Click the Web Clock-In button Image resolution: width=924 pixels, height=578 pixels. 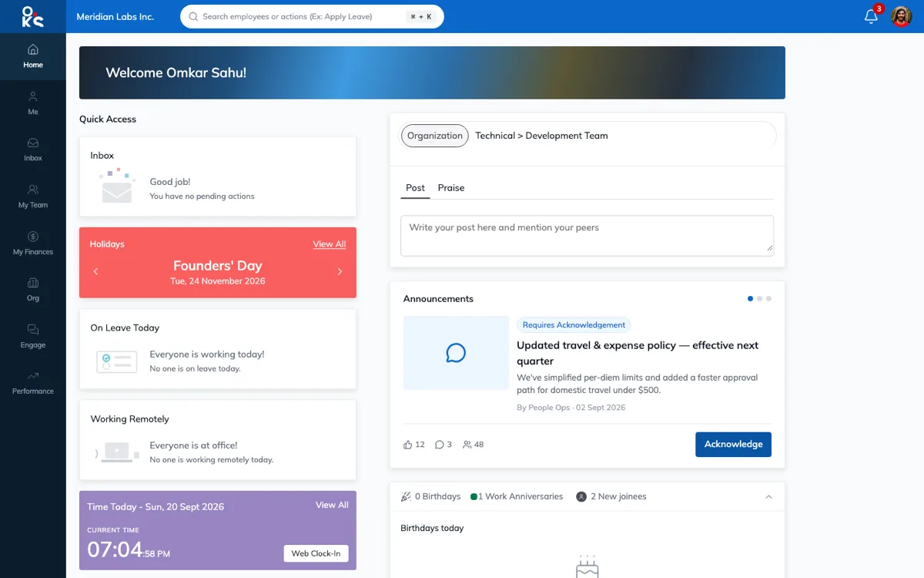(316, 553)
